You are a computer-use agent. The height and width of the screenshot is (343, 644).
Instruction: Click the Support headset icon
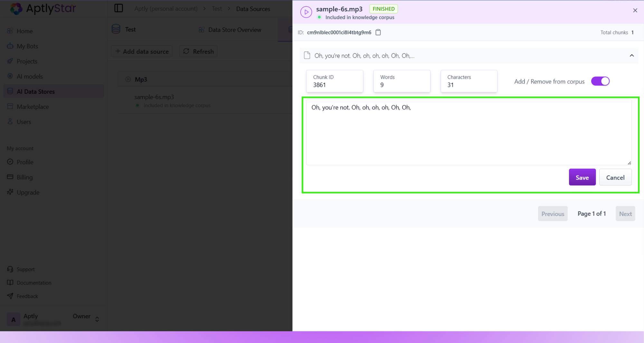coord(10,269)
